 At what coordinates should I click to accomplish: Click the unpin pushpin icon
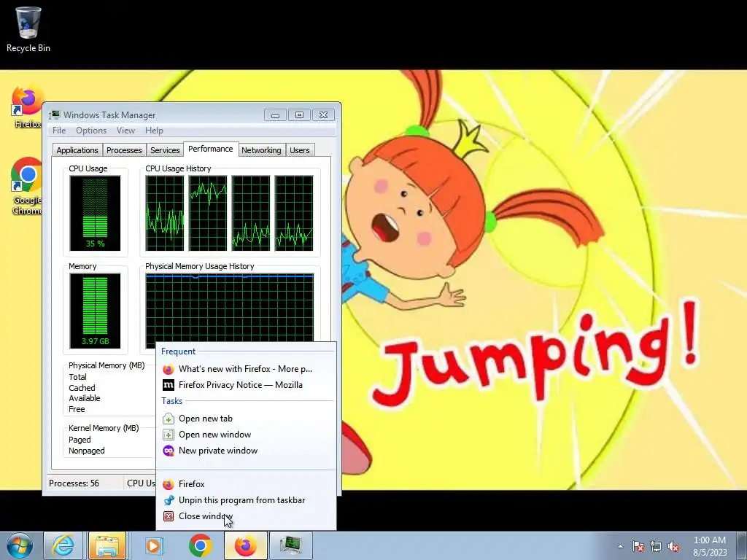(169, 500)
